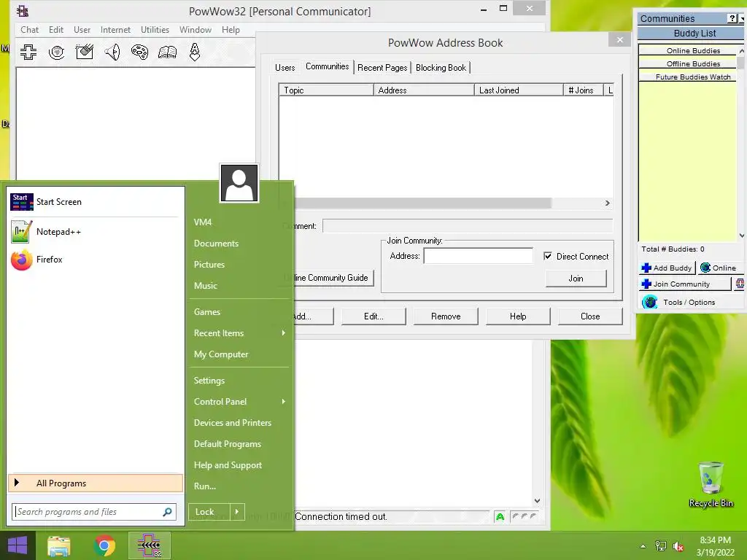Click the megaphone sound icon in toolbar
This screenshot has width=747, height=560.
pyautogui.click(x=112, y=52)
